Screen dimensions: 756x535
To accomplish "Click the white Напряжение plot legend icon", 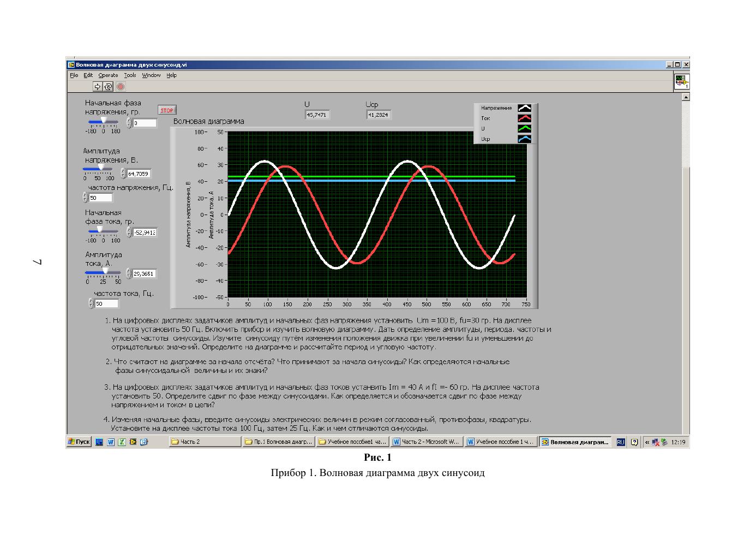I will (x=524, y=108).
